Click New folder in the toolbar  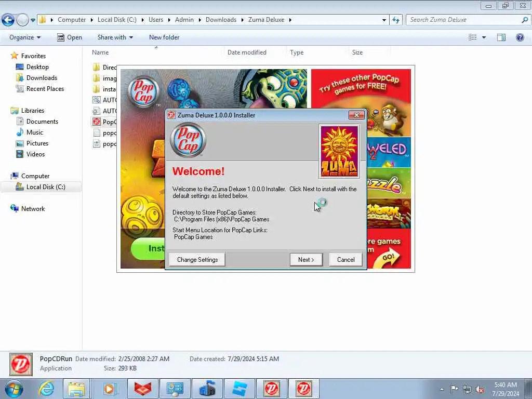(164, 37)
